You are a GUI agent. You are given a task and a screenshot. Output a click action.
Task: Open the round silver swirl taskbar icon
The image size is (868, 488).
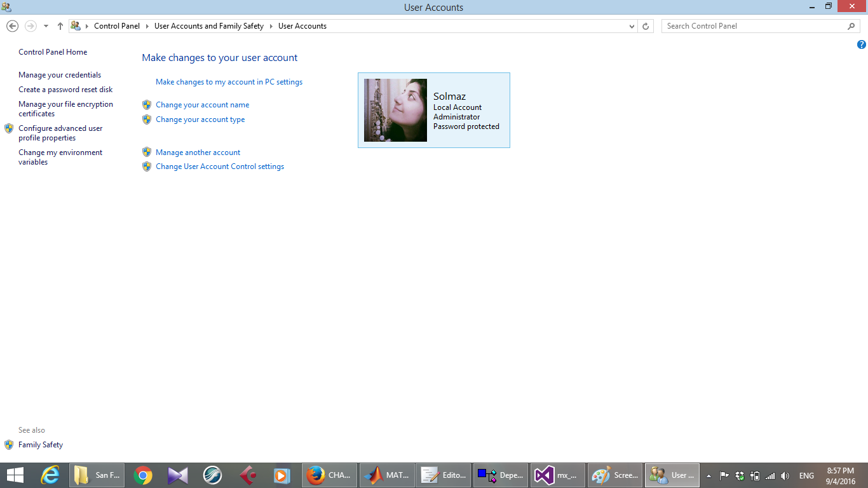(x=212, y=475)
